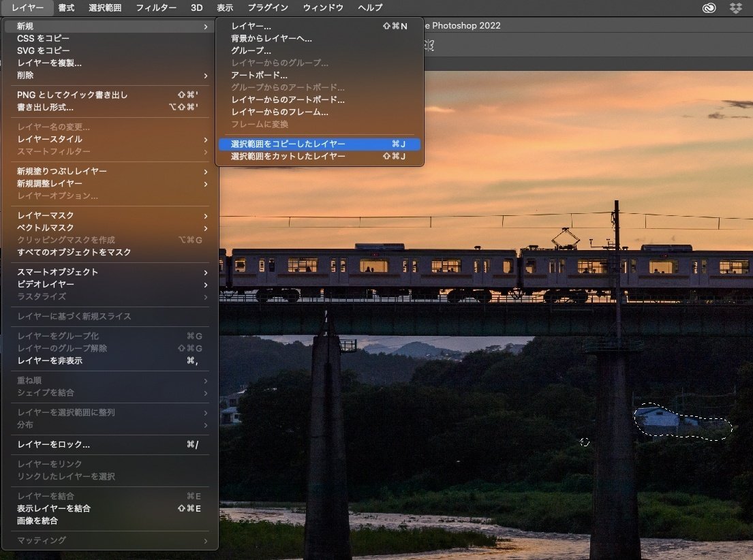This screenshot has width=753, height=560.
Task: Open the 書式 menu
Action: (x=66, y=7)
